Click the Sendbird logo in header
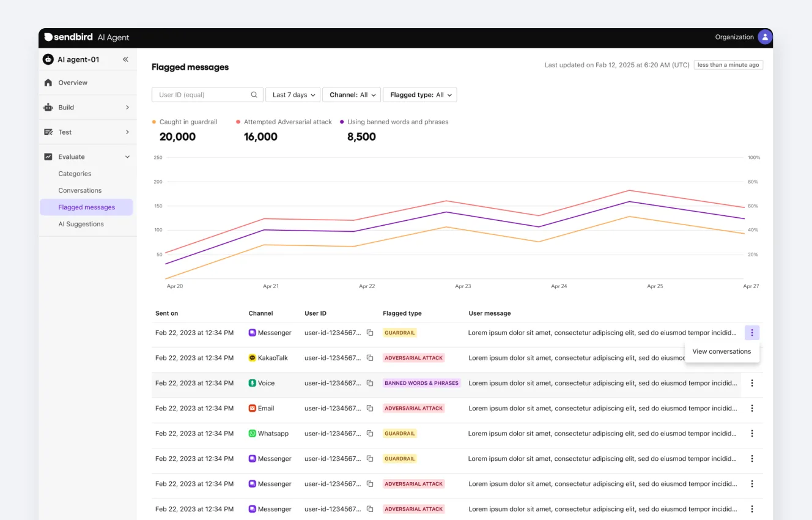 click(x=68, y=37)
